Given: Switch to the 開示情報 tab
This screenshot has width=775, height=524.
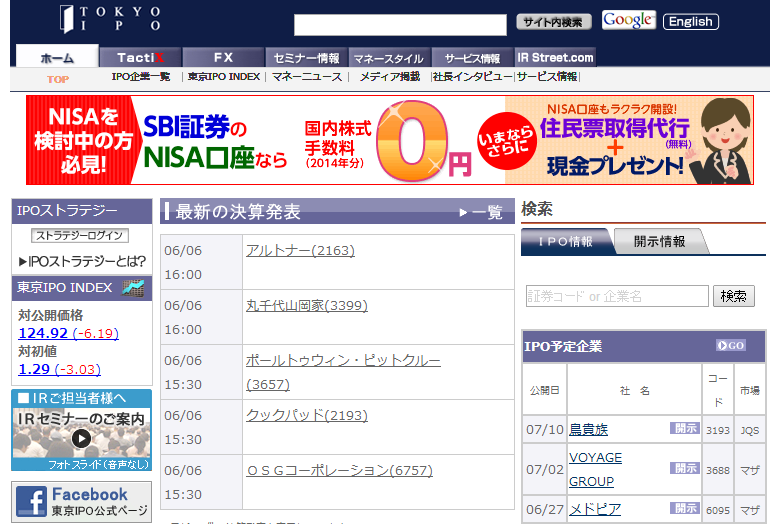Looking at the screenshot, I should point(659,241).
